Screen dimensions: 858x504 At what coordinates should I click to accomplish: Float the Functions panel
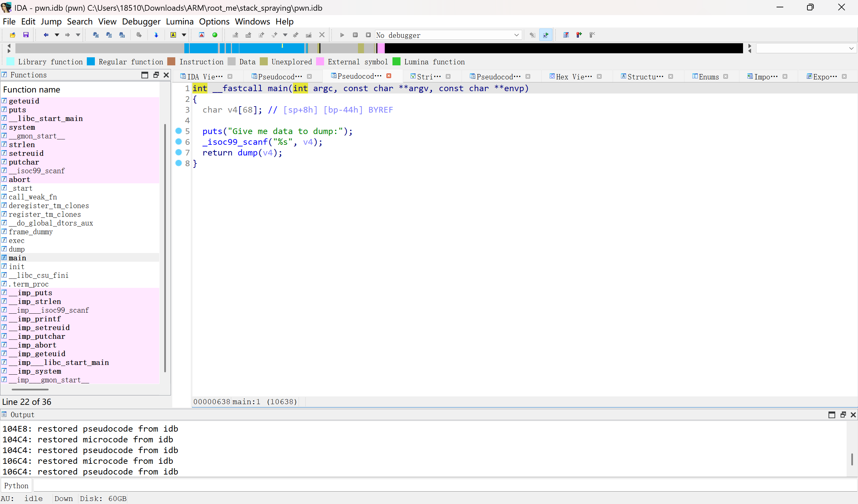point(156,75)
